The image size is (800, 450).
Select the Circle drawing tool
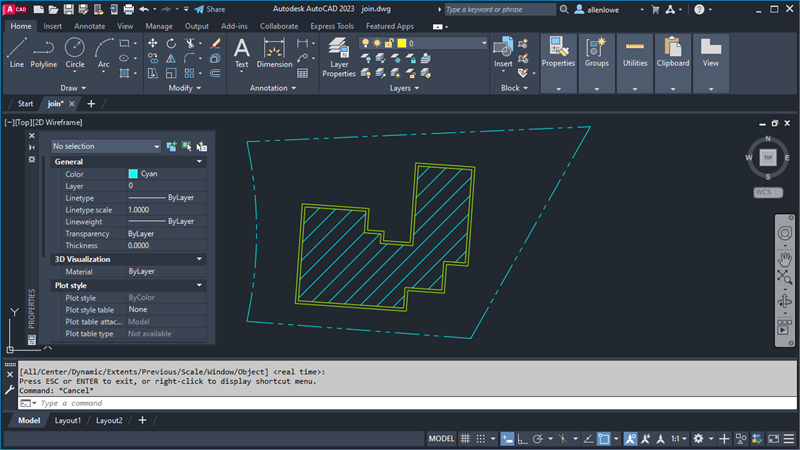74,53
